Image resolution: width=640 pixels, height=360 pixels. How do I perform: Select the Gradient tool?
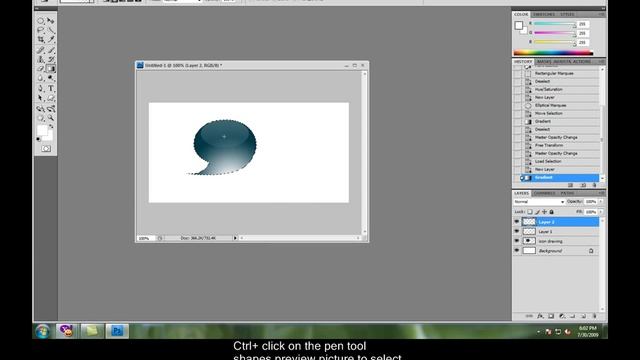51,69
